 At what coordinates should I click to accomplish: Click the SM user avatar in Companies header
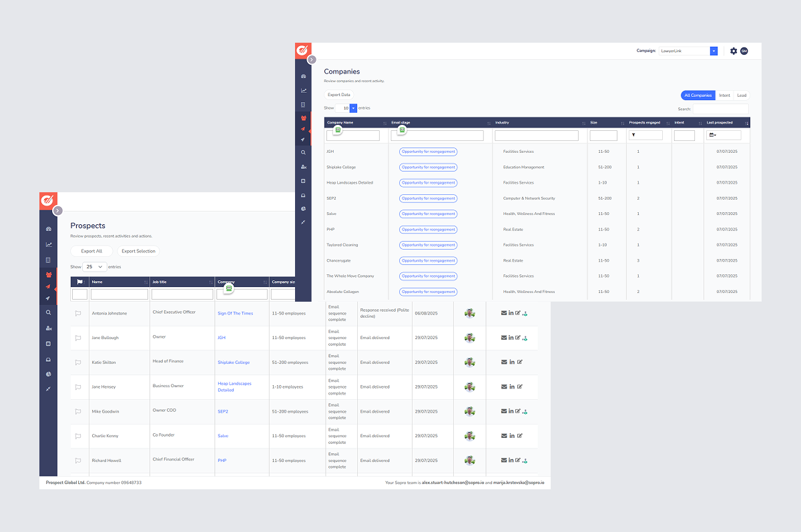[x=744, y=51]
